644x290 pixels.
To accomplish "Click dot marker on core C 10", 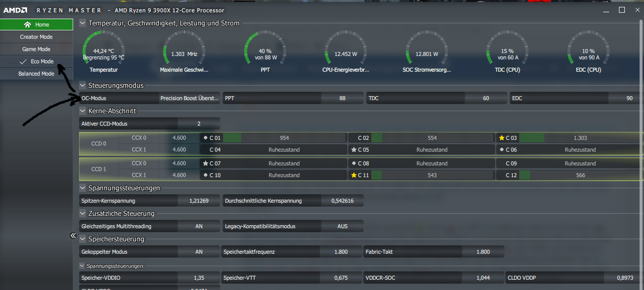I will (205, 175).
